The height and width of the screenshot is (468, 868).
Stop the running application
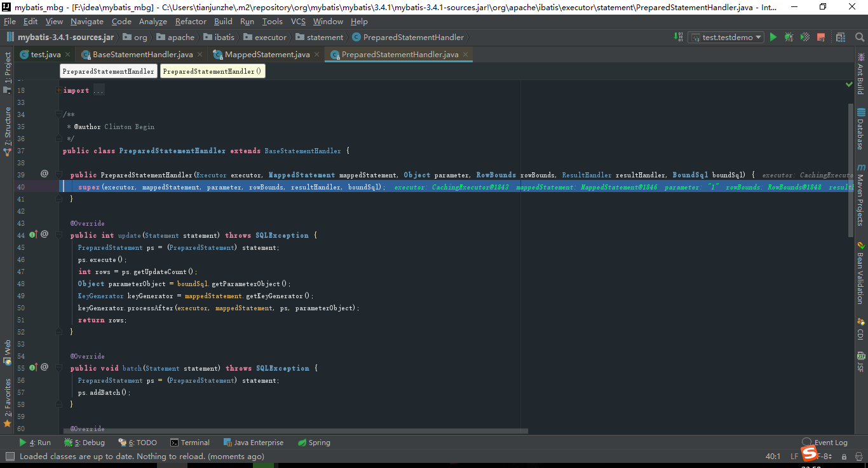pos(821,37)
